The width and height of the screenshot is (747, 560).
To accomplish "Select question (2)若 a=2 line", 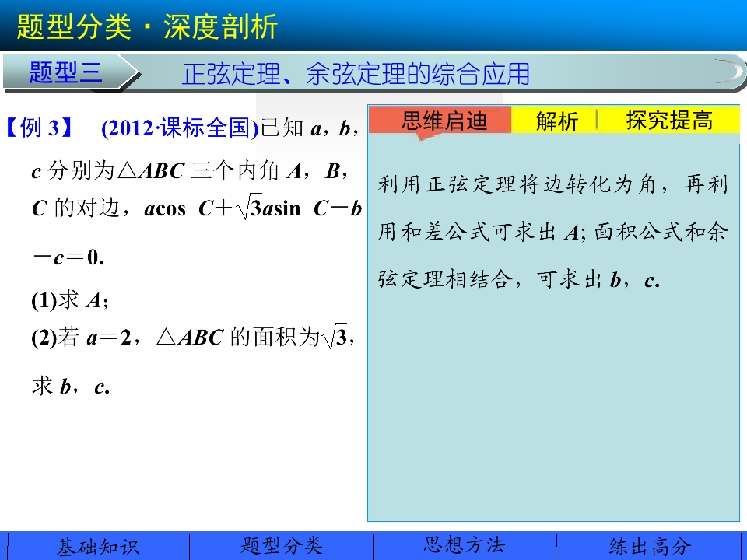I will pyautogui.click(x=193, y=337).
